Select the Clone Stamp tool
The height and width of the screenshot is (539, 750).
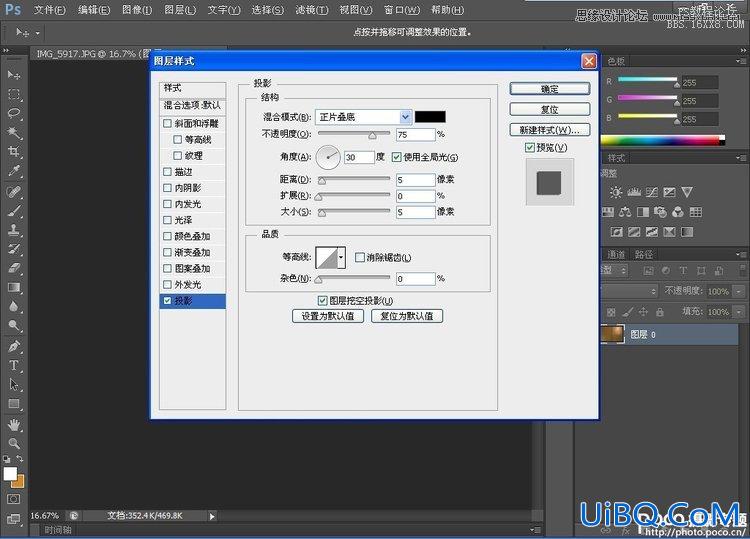pos(14,230)
